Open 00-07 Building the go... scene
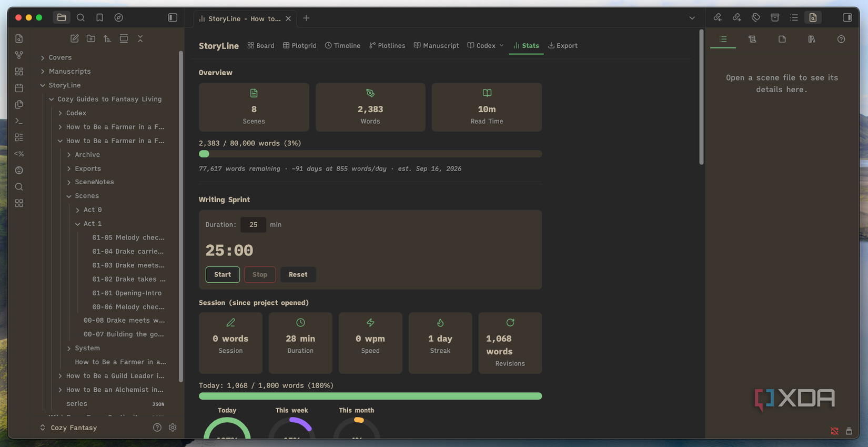 coord(124,334)
